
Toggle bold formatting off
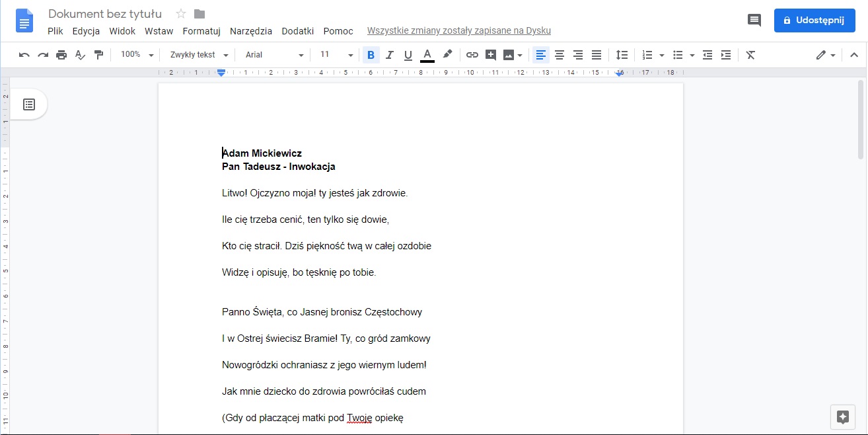pyautogui.click(x=371, y=55)
